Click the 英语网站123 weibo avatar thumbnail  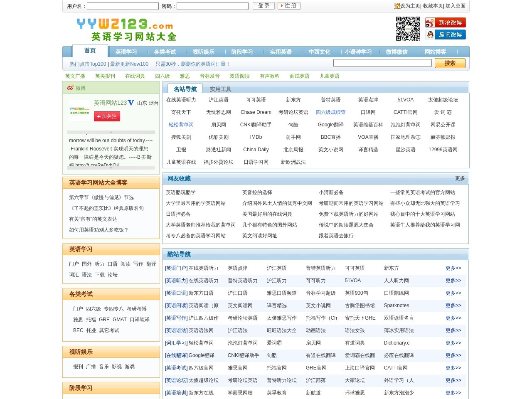(x=79, y=111)
